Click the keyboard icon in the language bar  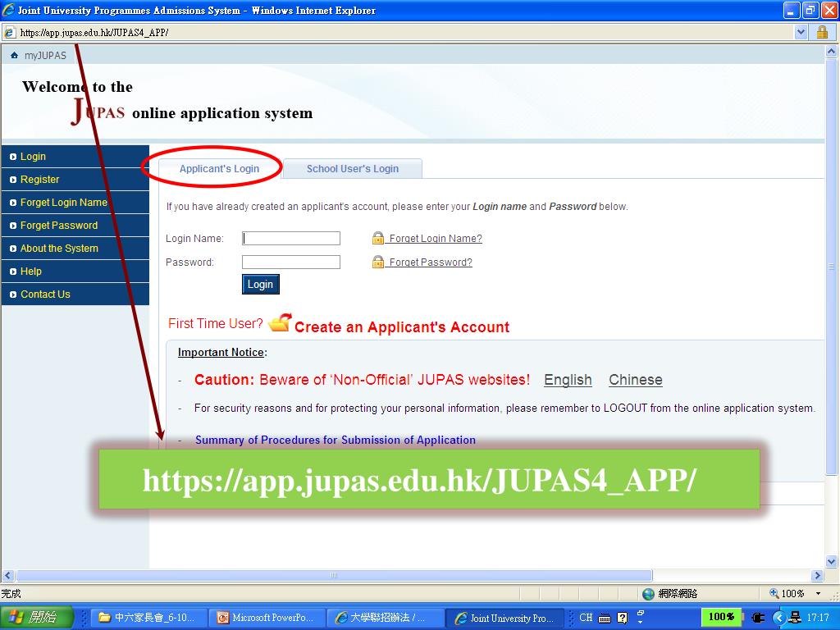(x=605, y=618)
